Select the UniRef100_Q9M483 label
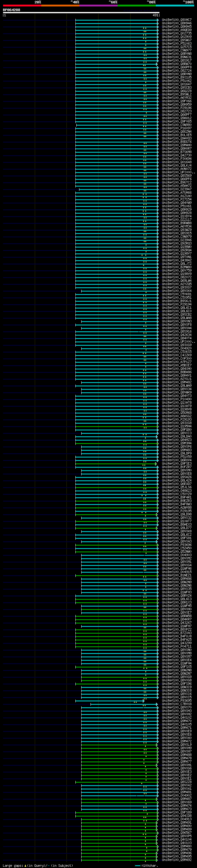 [176, 450]
